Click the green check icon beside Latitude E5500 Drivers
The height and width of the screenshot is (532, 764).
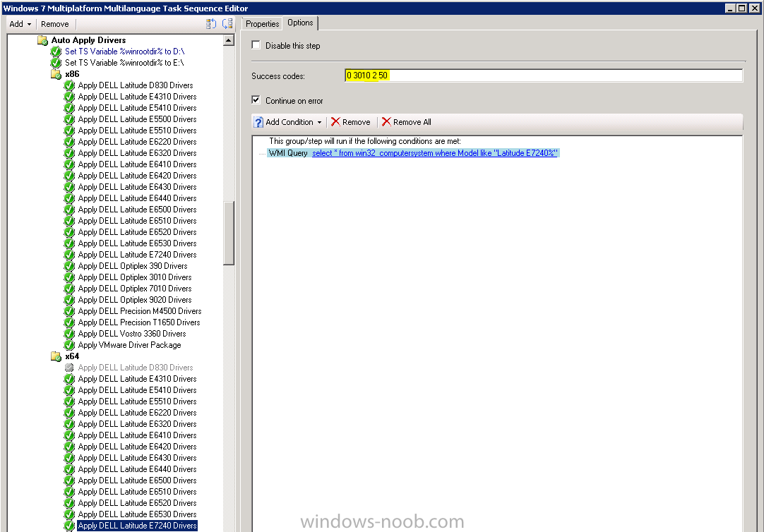[69, 119]
